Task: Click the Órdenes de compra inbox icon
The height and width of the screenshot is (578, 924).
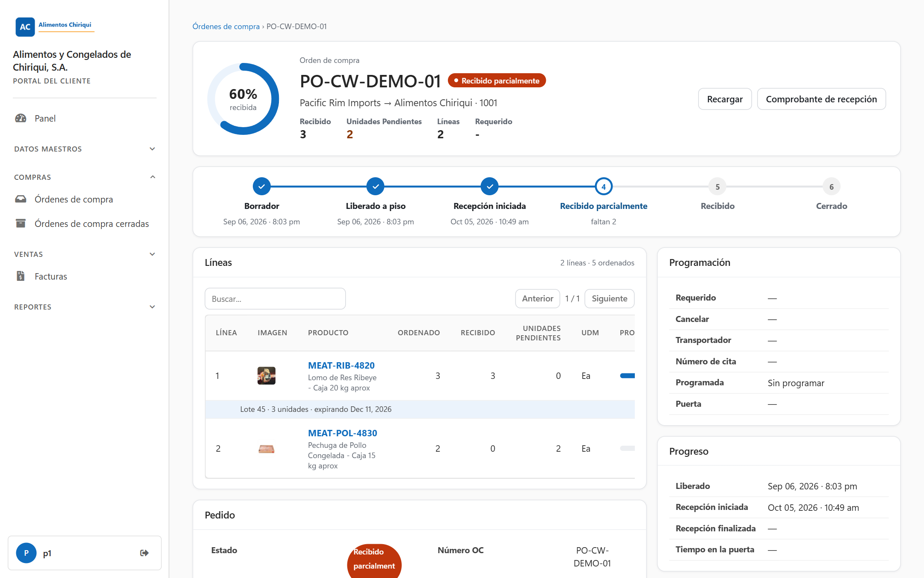Action: 21,199
